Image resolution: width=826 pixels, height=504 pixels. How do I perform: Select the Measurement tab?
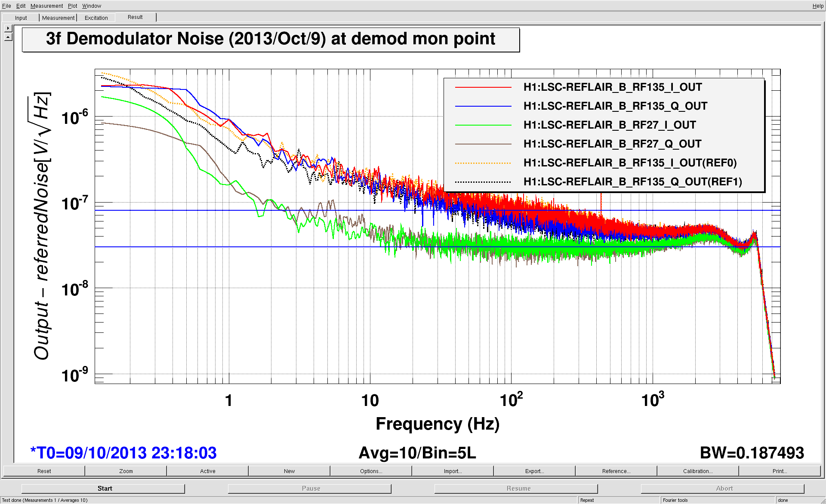click(x=58, y=18)
